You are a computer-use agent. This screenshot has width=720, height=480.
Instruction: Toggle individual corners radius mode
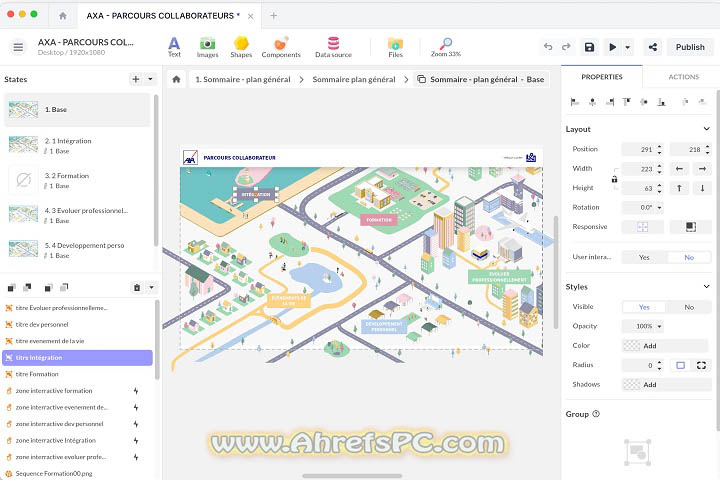[701, 365]
